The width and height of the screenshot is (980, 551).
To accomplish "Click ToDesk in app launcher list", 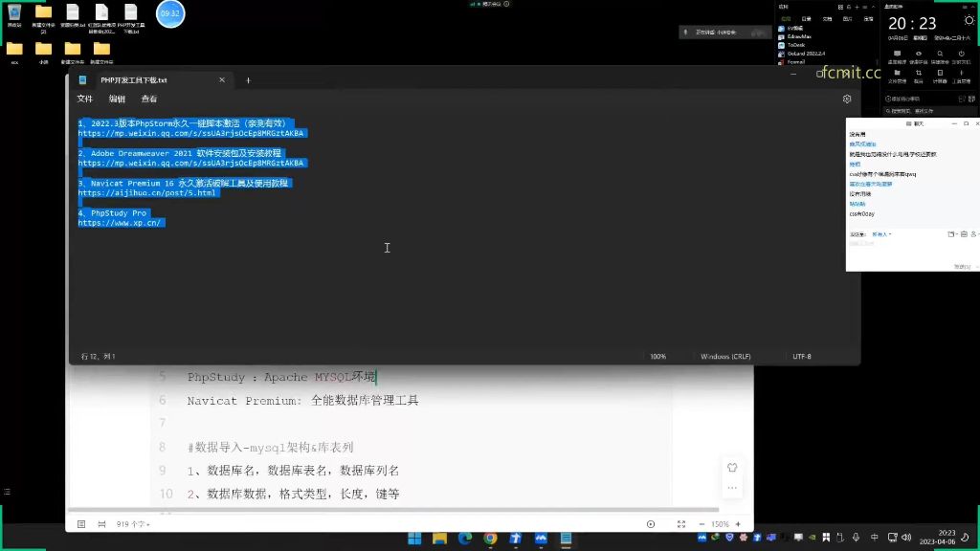I will click(796, 45).
